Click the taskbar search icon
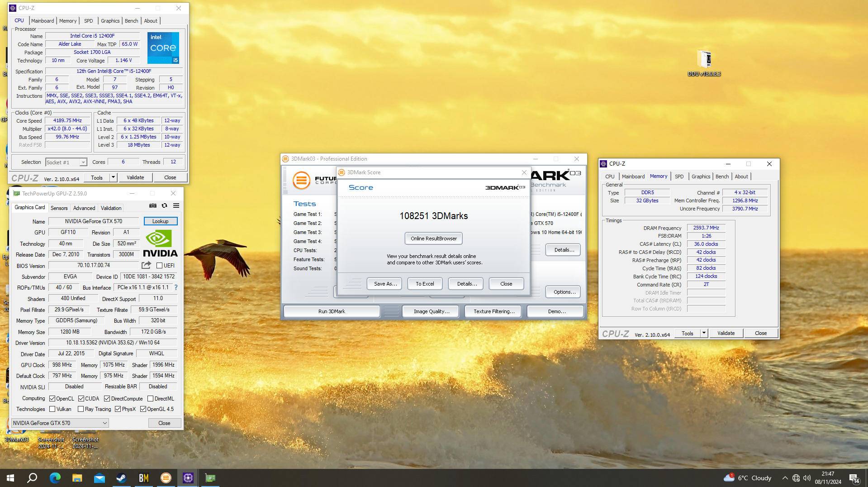Image resolution: width=868 pixels, height=487 pixels. [32, 478]
